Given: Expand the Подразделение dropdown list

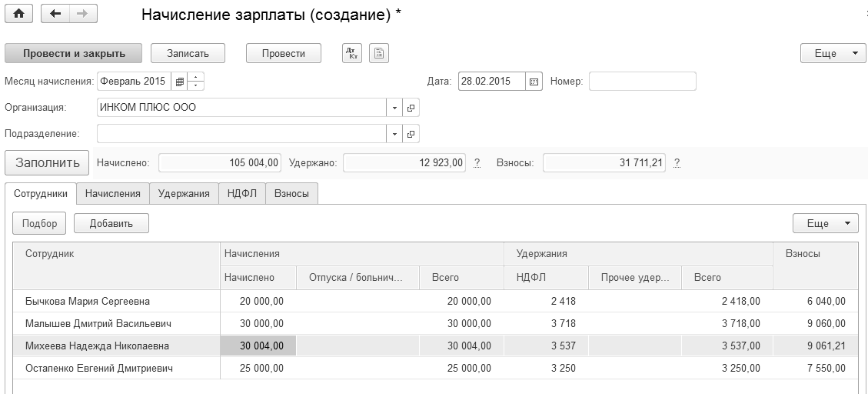Looking at the screenshot, I should point(394,134).
